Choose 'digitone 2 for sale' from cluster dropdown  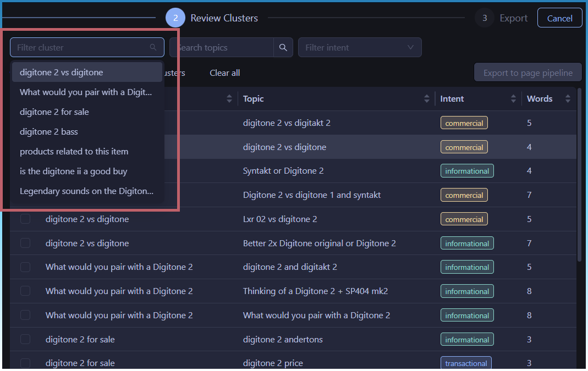(54, 112)
